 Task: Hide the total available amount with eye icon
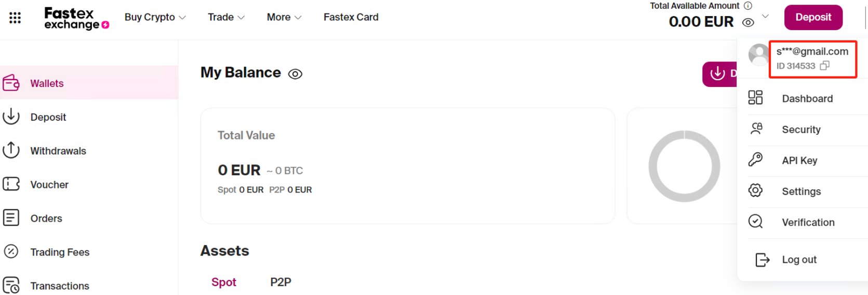click(x=748, y=22)
